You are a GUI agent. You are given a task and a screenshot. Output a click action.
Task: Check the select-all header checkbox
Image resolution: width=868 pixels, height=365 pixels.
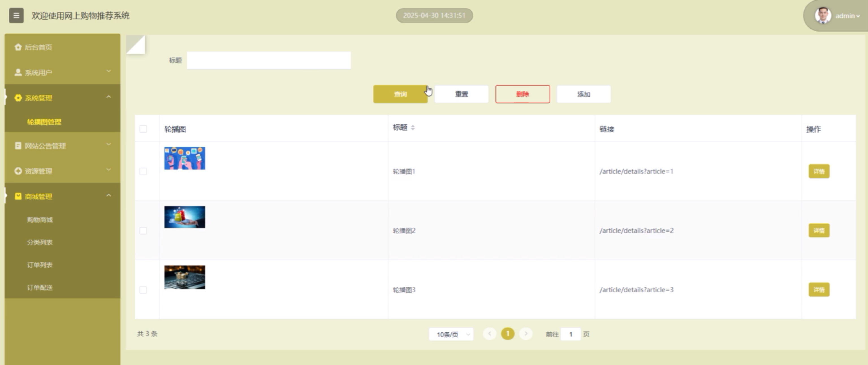(143, 129)
